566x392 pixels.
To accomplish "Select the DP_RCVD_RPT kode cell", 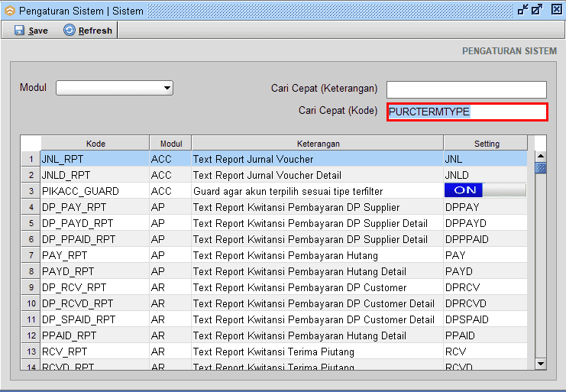I will pos(95,303).
